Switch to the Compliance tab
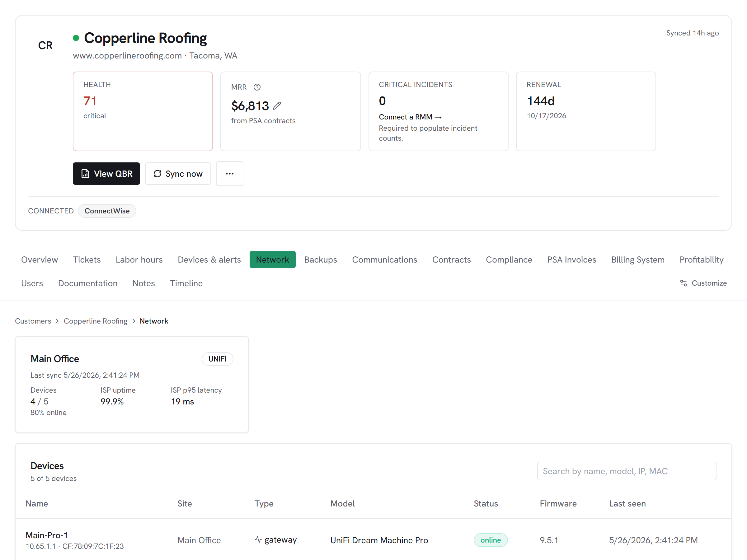747x560 pixels. [509, 259]
